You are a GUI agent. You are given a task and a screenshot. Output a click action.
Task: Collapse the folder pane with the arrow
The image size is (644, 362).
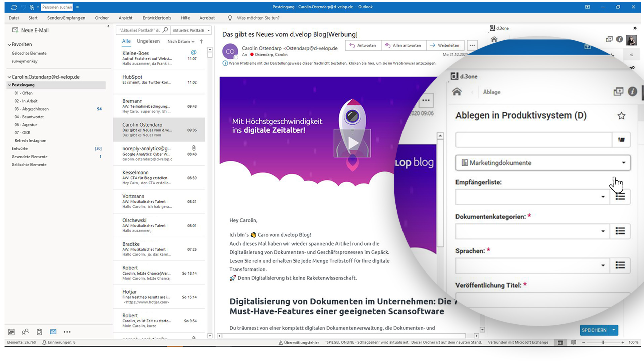click(x=108, y=26)
